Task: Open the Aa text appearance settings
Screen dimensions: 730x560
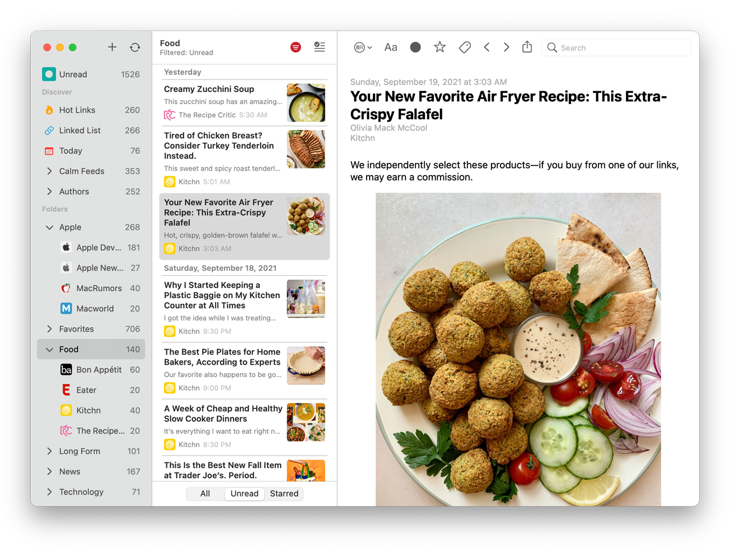Action: point(391,48)
